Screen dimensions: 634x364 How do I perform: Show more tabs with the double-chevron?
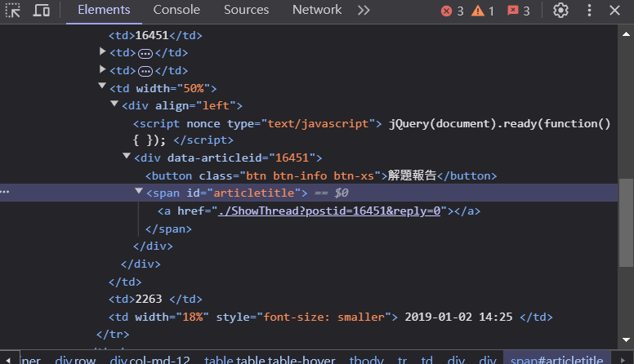(x=364, y=11)
